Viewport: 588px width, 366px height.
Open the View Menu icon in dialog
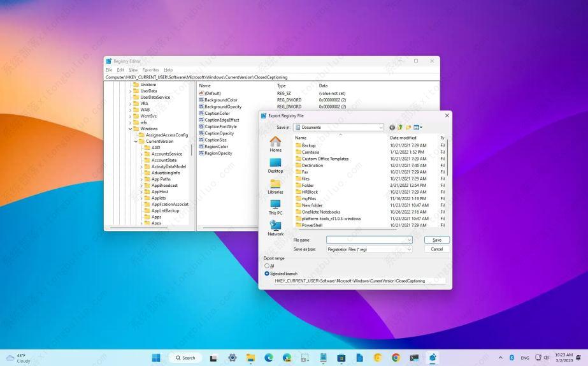(417, 128)
